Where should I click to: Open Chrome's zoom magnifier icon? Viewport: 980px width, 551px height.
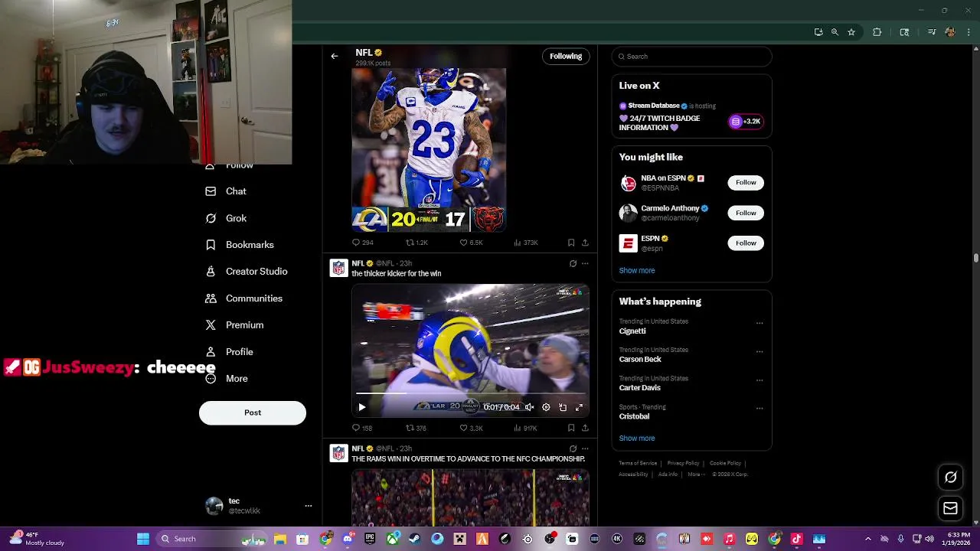(x=835, y=32)
